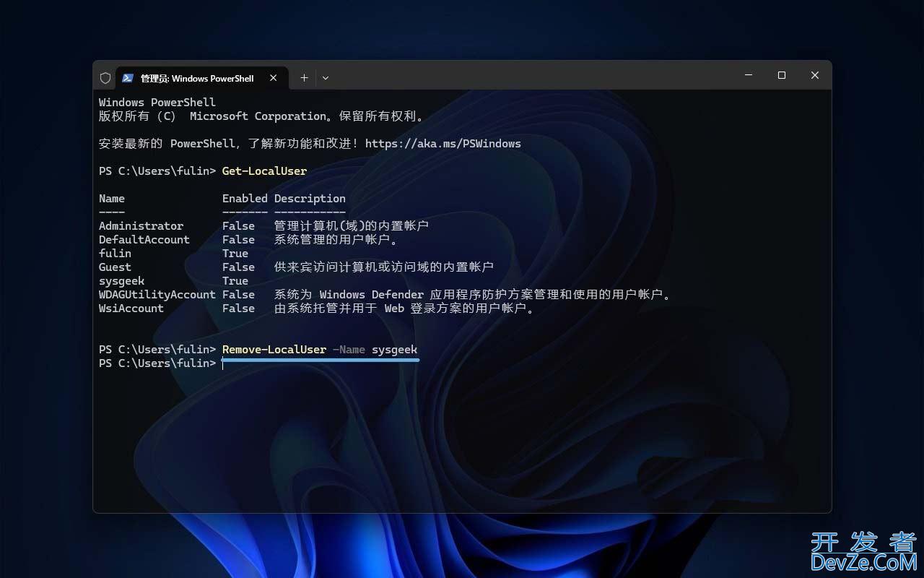Open a new tab with the plus button
This screenshot has height=578, width=924.
pyautogui.click(x=304, y=78)
